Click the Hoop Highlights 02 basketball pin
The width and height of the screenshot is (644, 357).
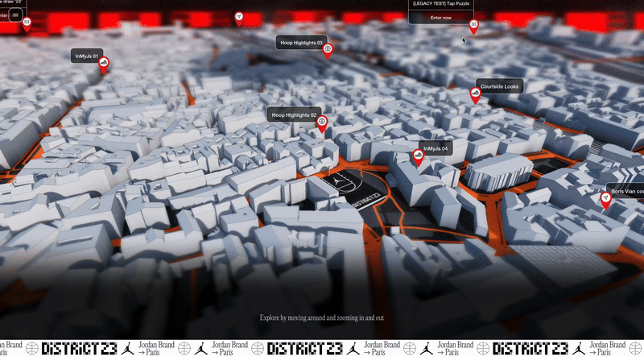click(322, 123)
